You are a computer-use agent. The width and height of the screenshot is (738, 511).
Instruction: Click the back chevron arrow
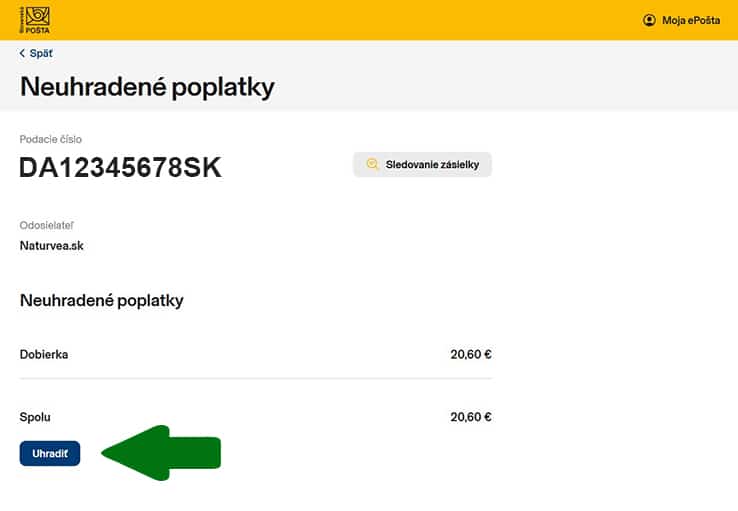click(22, 53)
